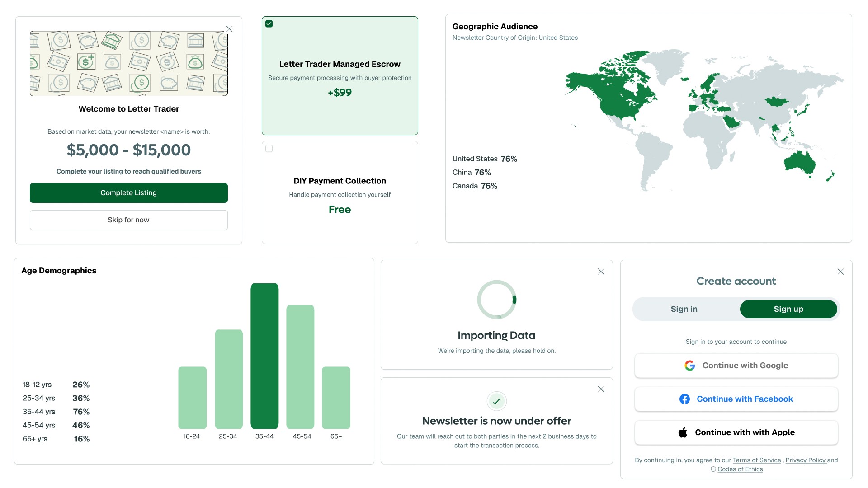
Task: Close the Importing Data dialog
Action: coord(601,272)
